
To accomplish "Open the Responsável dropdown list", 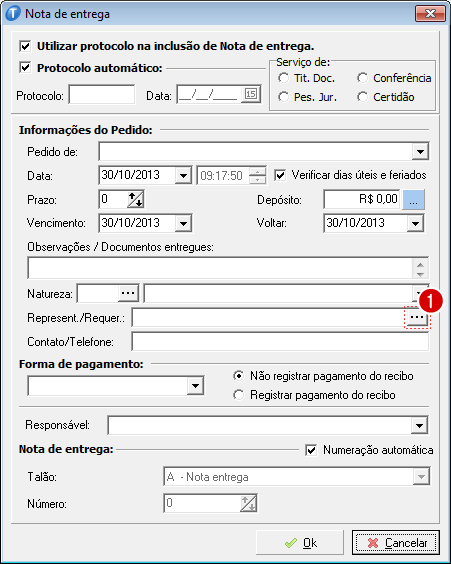I will 419,426.
